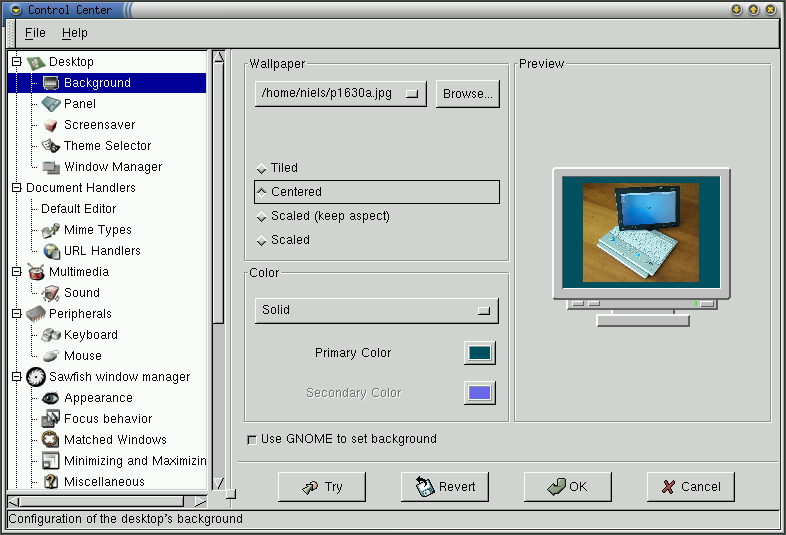Open the Solid color type dropdown

tap(376, 310)
